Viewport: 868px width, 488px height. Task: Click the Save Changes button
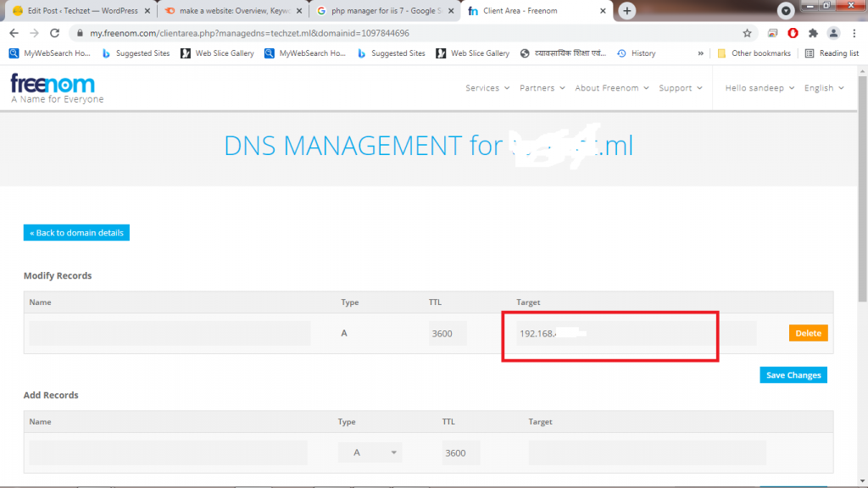[793, 375]
